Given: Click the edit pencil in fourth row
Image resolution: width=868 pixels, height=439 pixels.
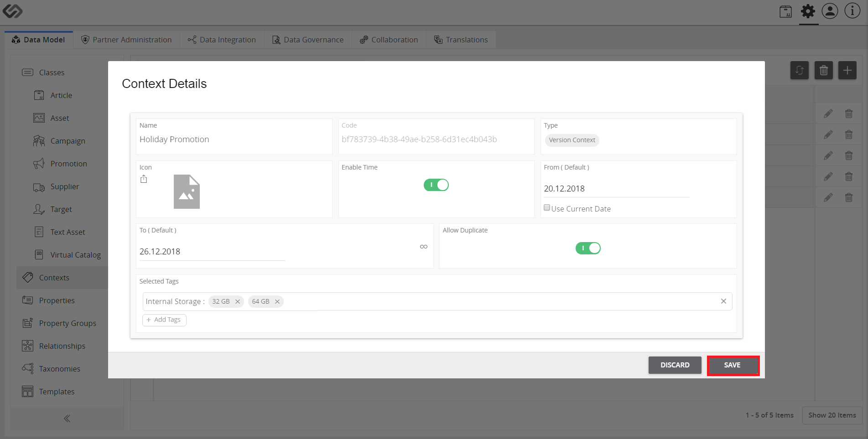Looking at the screenshot, I should point(828,176).
